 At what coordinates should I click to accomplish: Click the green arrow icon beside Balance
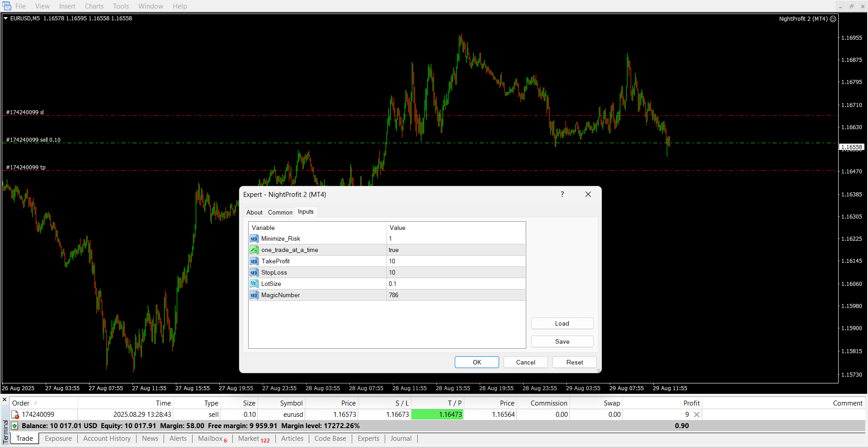(15, 426)
